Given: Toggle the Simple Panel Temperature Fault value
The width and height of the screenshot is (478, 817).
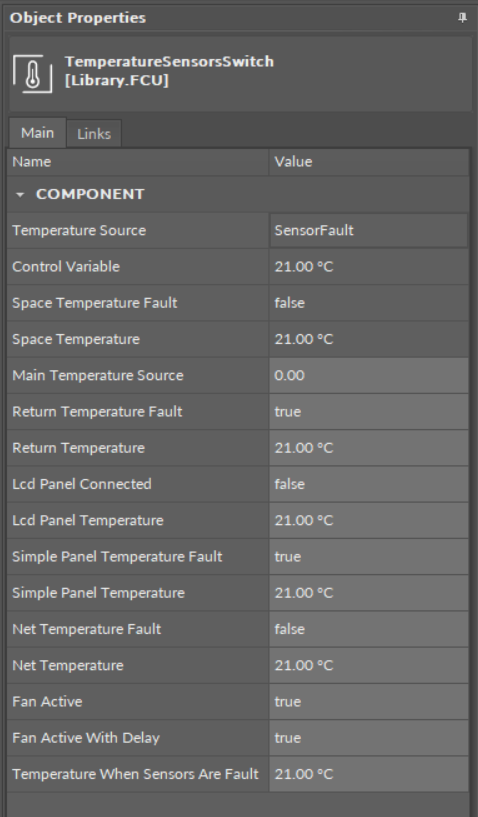Looking at the screenshot, I should [369, 556].
